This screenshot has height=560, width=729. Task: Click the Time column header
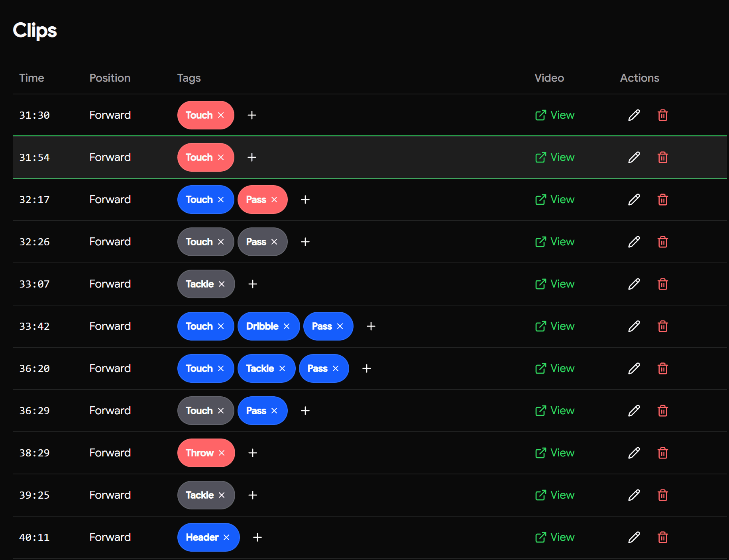pyautogui.click(x=31, y=78)
